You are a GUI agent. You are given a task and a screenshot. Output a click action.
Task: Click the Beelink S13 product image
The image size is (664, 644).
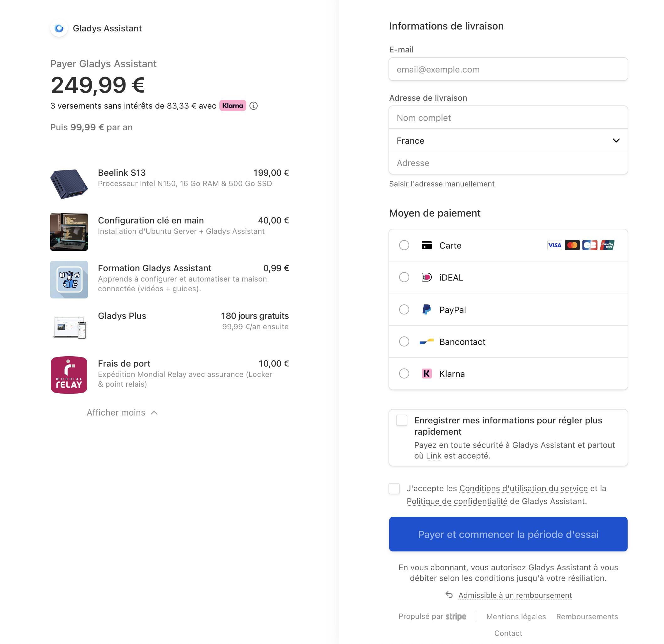69,184
